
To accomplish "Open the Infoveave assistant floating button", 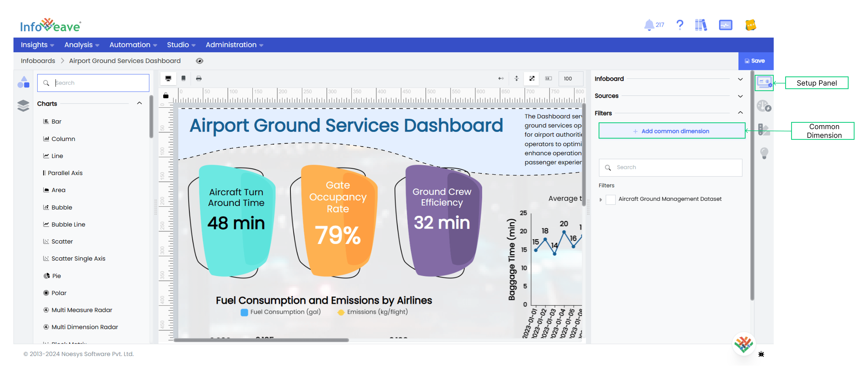I will click(744, 344).
